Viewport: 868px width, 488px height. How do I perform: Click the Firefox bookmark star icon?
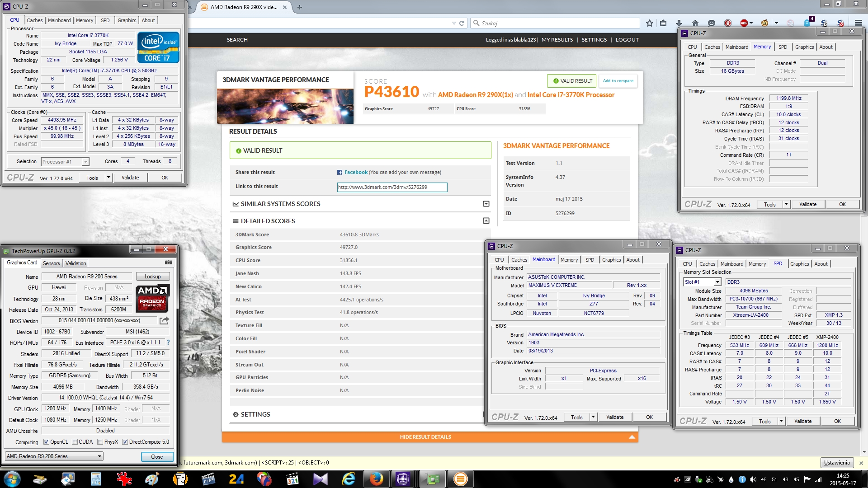click(x=650, y=23)
